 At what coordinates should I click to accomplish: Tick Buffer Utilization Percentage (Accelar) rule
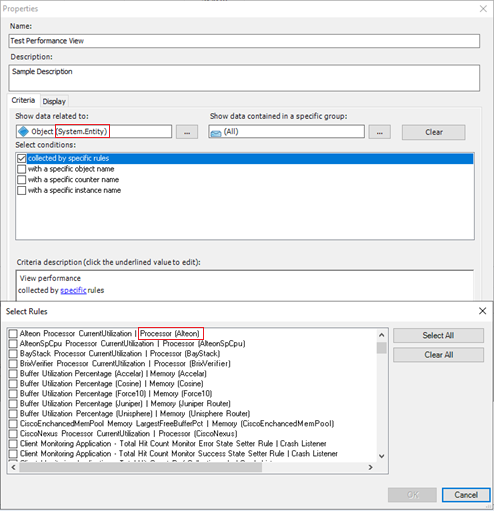pos(13,374)
